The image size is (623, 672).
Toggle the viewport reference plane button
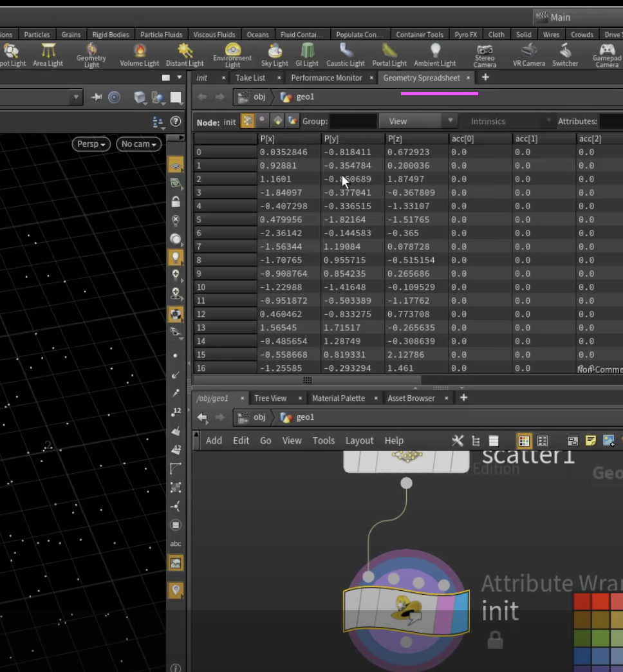[x=176, y=166]
